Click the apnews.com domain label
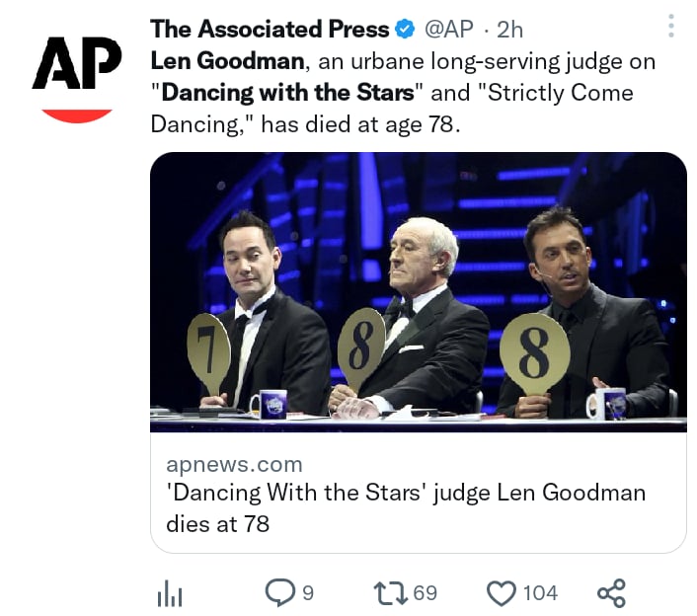 [x=234, y=464]
